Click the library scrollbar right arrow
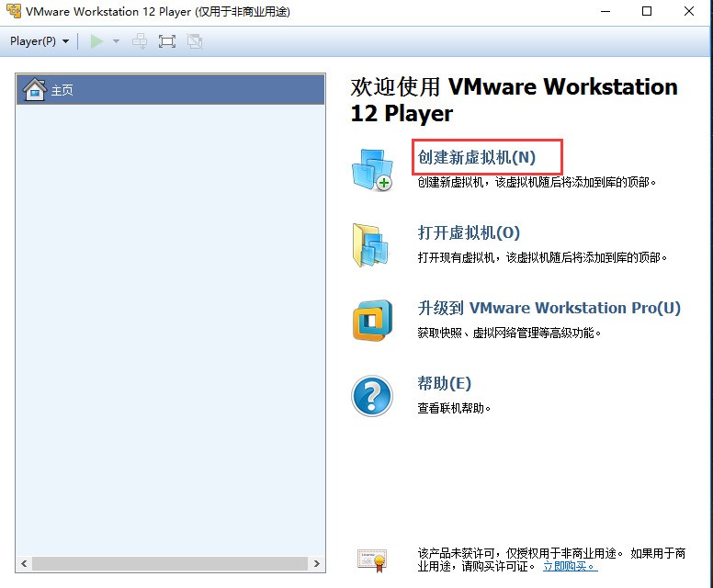713x588 pixels. pyautogui.click(x=316, y=564)
